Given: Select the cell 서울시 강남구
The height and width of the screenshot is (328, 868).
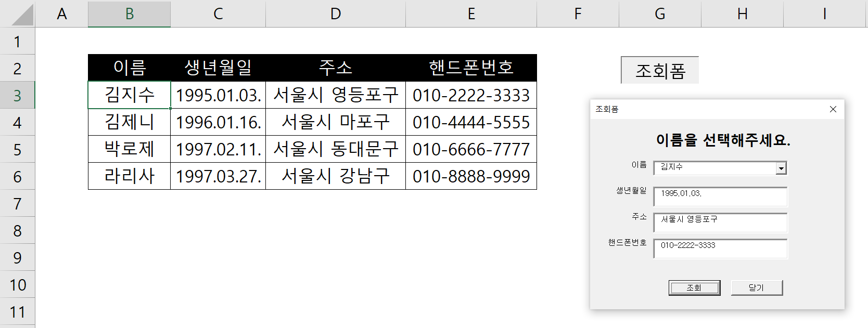Looking at the screenshot, I should [336, 176].
